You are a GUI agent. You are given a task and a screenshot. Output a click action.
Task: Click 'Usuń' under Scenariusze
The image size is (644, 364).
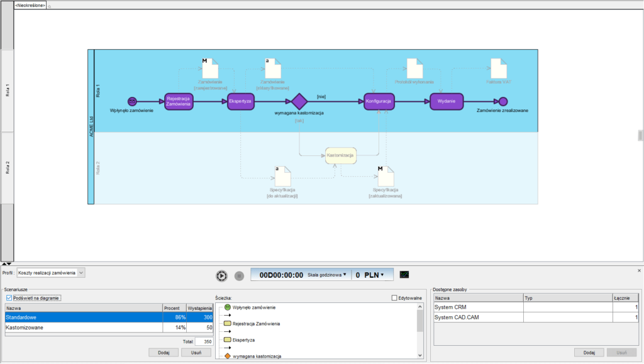[196, 353]
